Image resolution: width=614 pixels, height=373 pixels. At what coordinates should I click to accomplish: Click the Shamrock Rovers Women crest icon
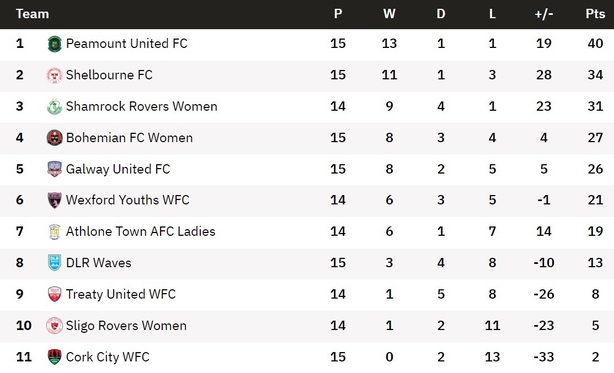point(54,106)
